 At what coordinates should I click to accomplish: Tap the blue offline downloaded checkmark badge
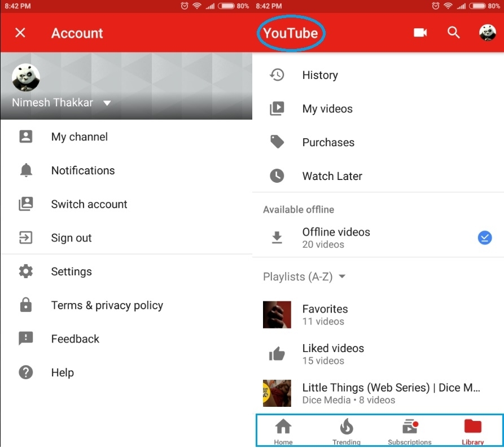[x=485, y=238]
